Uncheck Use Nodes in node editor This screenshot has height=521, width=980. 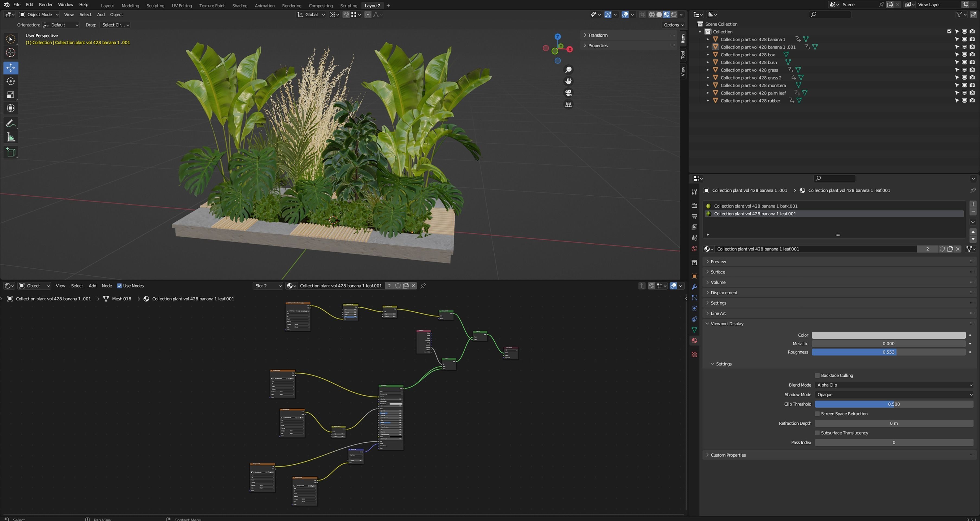(120, 286)
